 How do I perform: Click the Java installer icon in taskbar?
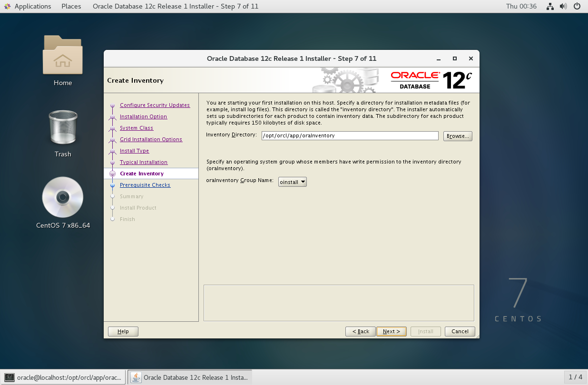136,377
